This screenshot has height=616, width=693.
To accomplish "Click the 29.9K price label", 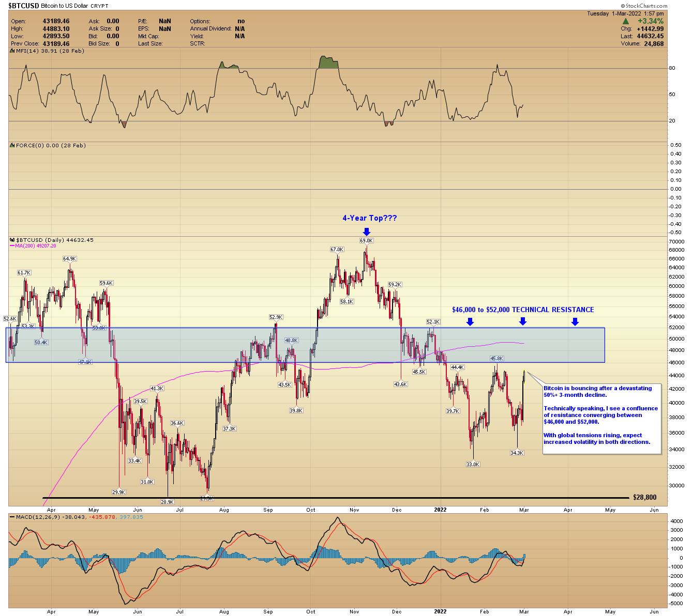I will click(118, 492).
